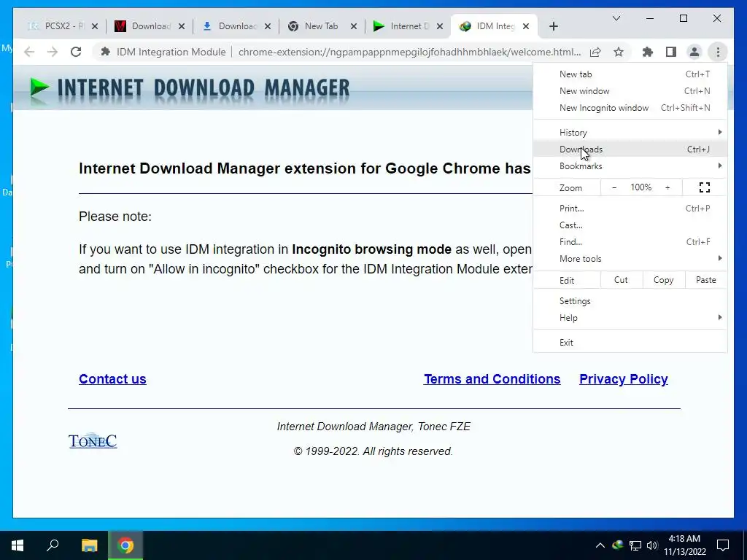Click Paste in the Edit row
This screenshot has width=747, height=560.
(x=706, y=280)
